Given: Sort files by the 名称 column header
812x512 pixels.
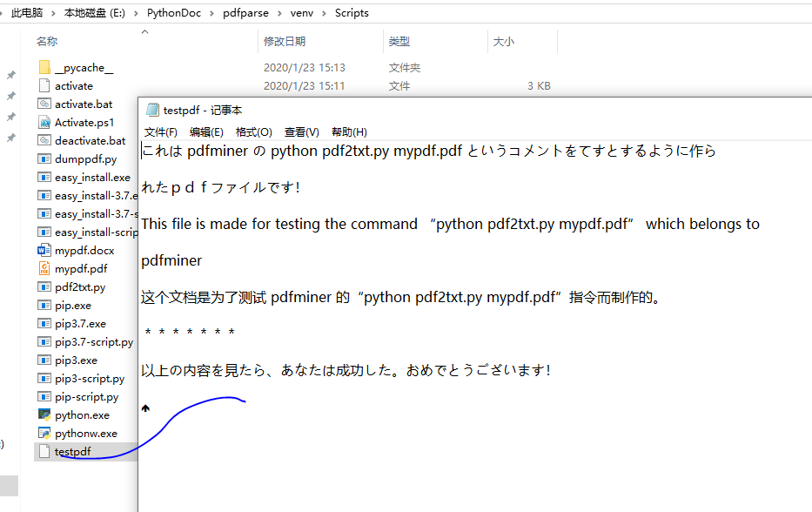Looking at the screenshot, I should tap(47, 42).
